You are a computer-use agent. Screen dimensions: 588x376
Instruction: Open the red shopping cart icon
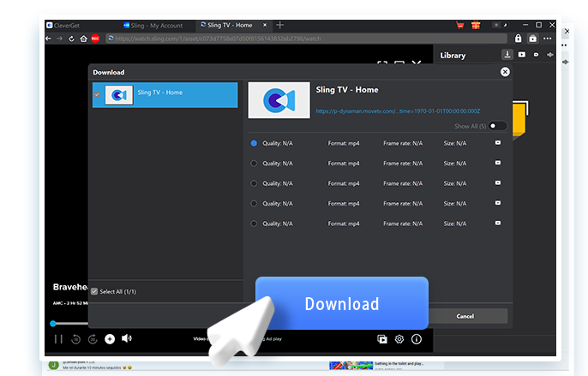point(459,25)
